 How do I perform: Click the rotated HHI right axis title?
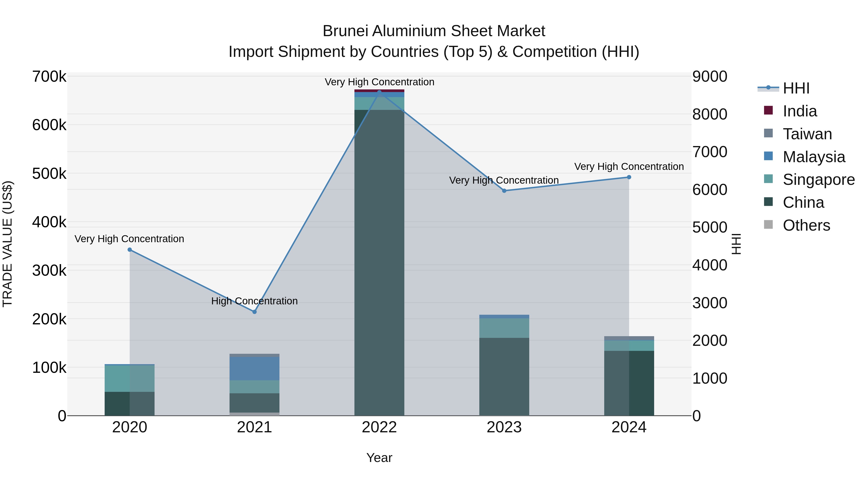[737, 244]
